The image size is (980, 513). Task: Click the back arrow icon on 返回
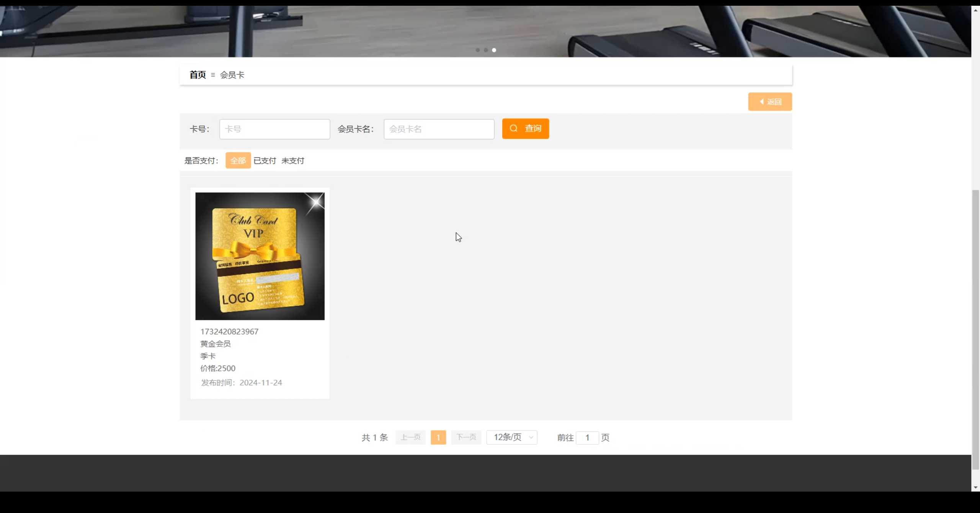click(x=762, y=102)
